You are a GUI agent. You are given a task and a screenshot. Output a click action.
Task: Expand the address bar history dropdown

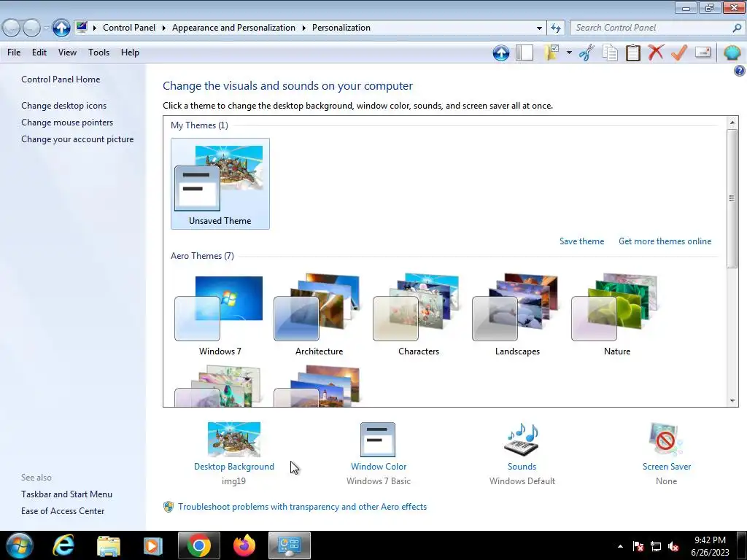[539, 28]
